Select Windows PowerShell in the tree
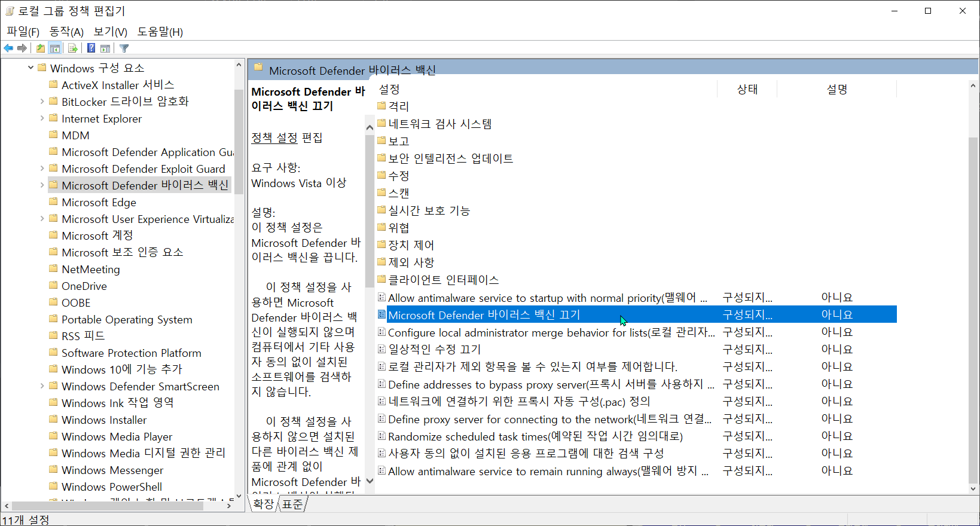 pyautogui.click(x=112, y=487)
